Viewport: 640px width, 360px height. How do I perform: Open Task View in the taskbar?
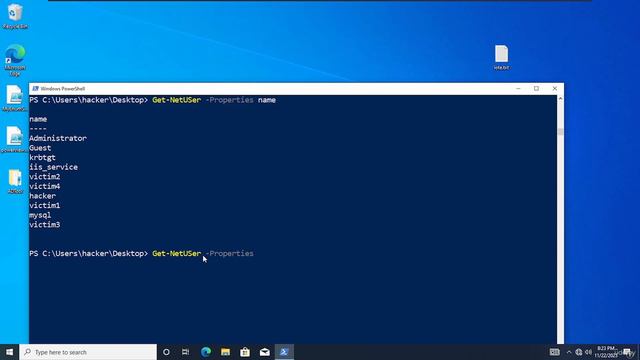point(185,352)
